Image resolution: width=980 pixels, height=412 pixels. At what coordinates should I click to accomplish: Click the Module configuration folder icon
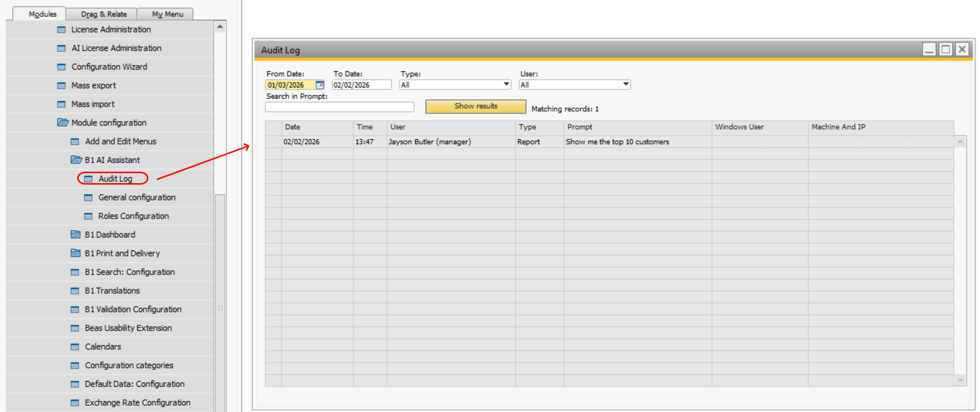63,122
